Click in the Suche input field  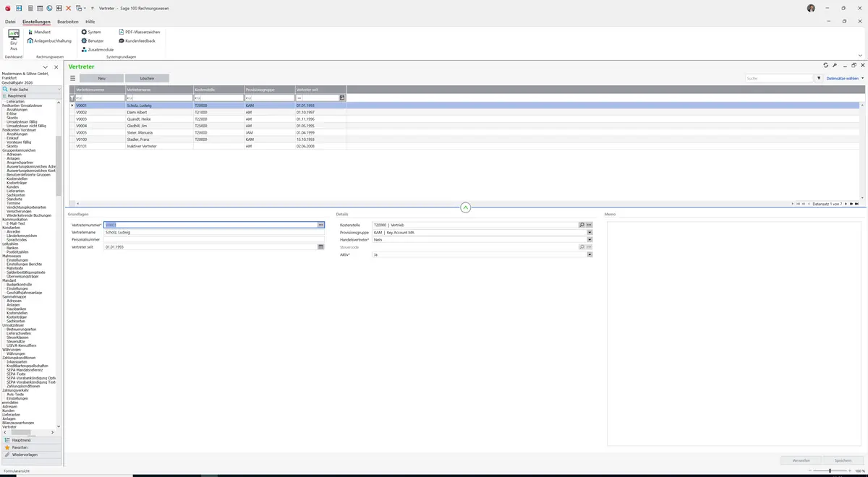pyautogui.click(x=780, y=78)
